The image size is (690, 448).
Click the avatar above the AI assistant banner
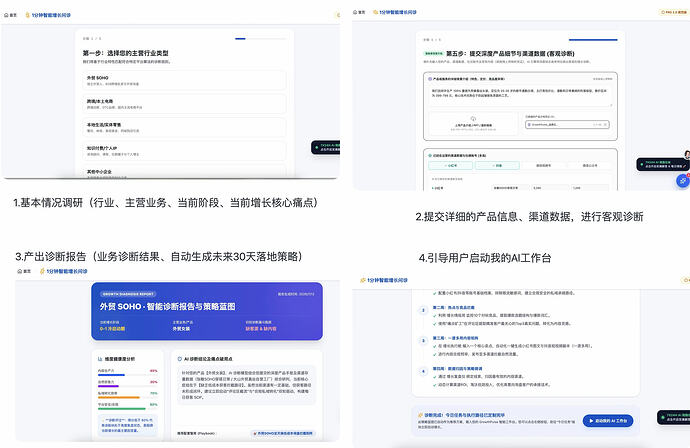click(687, 154)
